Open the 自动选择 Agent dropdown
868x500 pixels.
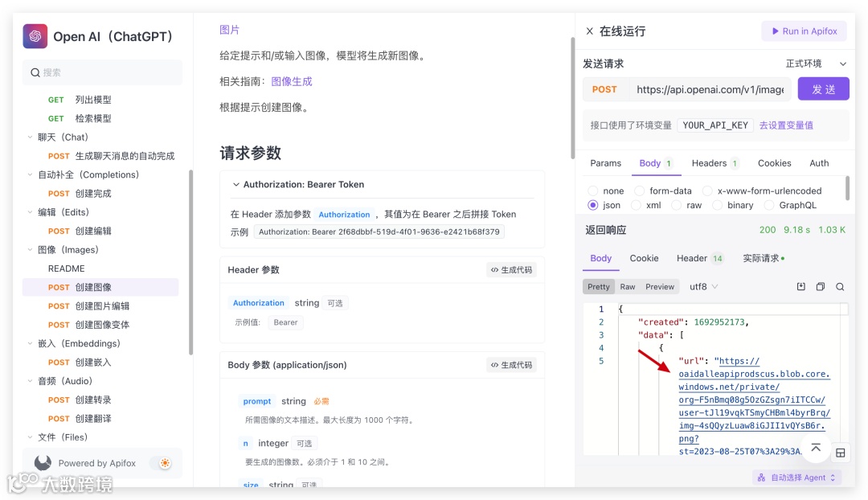[796, 477]
